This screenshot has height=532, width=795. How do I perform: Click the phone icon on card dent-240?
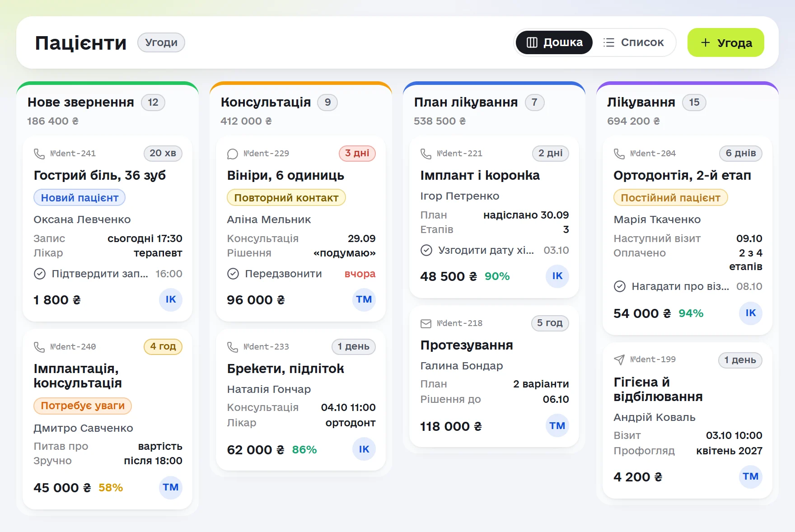(39, 347)
